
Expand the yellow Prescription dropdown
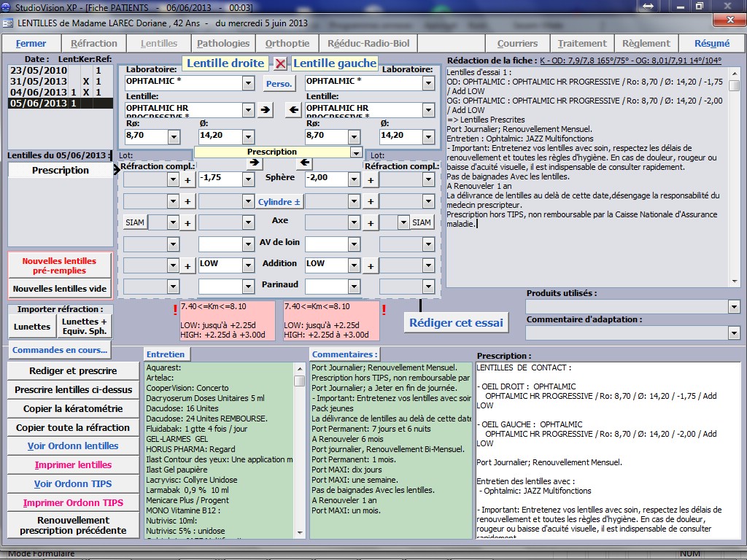click(x=356, y=152)
